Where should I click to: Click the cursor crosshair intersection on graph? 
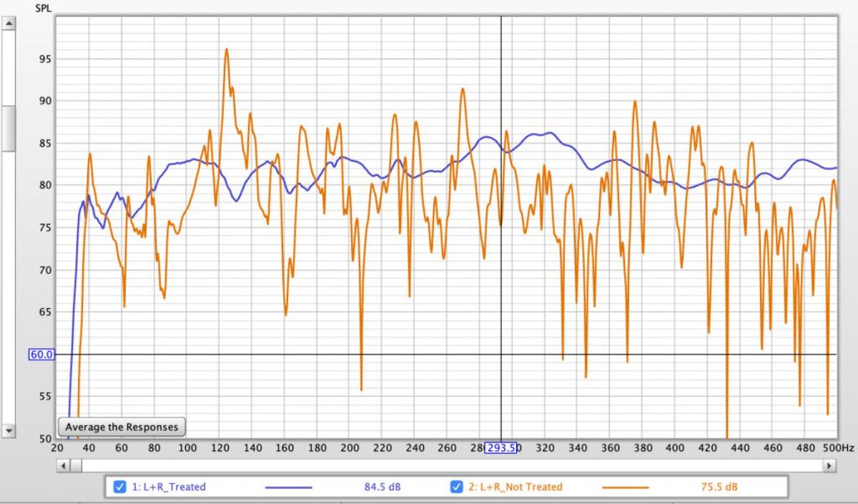click(x=500, y=355)
